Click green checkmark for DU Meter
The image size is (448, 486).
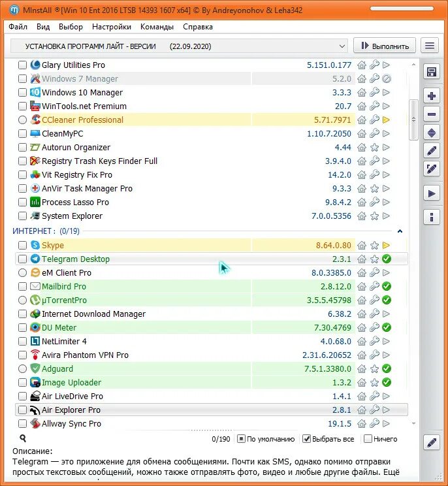pyautogui.click(x=387, y=327)
